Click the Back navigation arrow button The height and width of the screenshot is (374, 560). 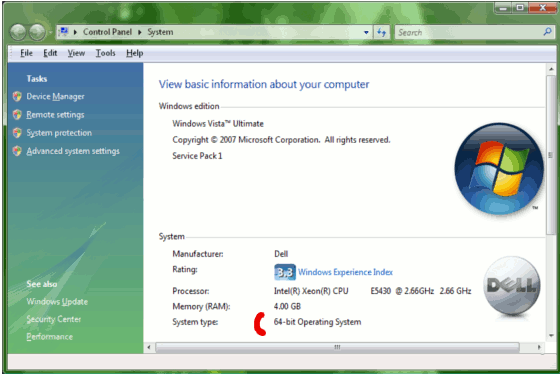[x=18, y=33]
